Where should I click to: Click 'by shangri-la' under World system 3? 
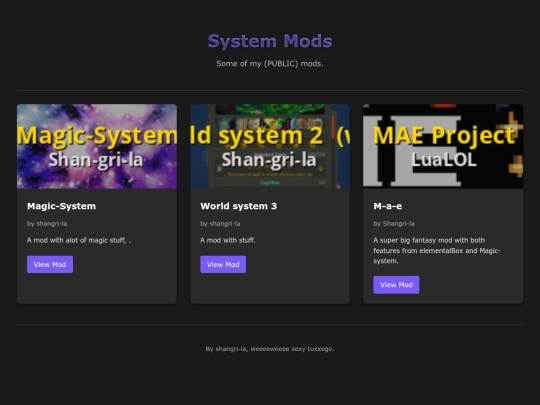click(220, 224)
